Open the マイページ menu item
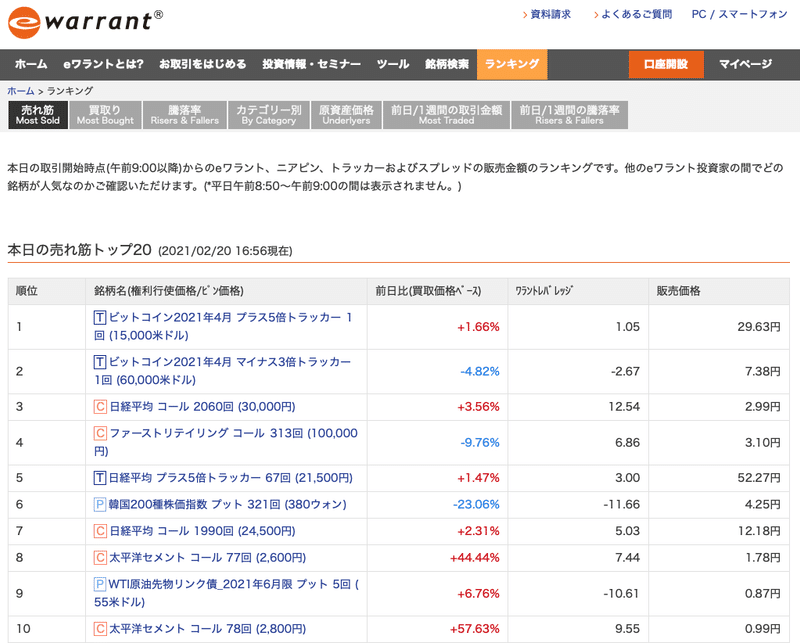Screen dimensions: 800x643 745,64
